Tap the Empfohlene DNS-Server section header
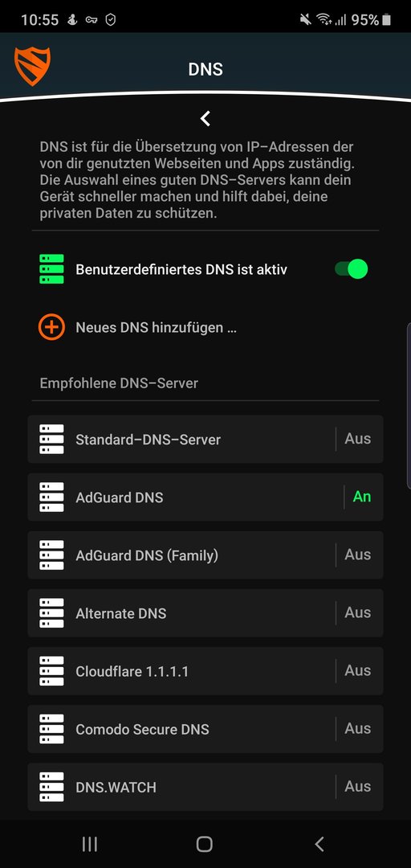 click(x=119, y=383)
